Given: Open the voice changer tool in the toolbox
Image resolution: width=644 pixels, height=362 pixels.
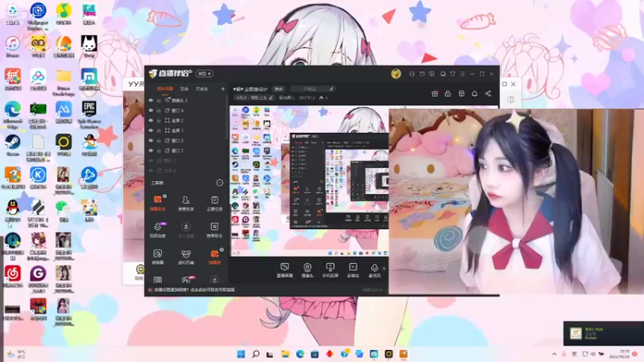Looking at the screenshot, I should click(x=158, y=257).
